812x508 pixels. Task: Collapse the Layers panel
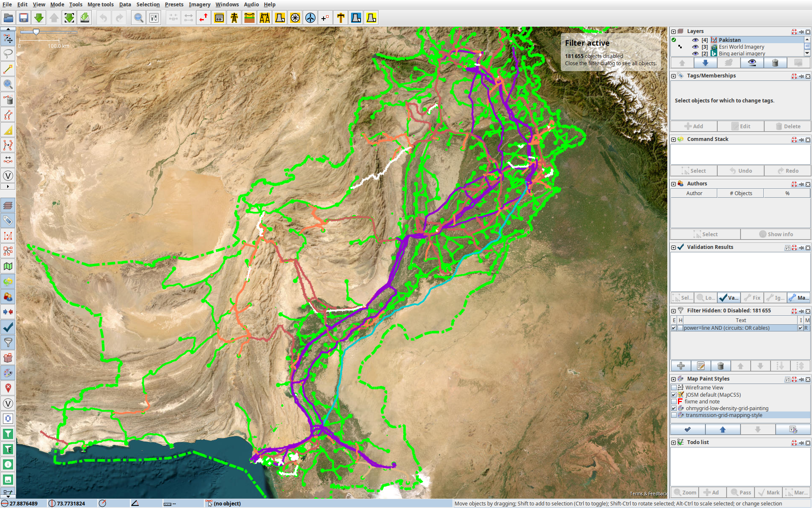click(673, 31)
